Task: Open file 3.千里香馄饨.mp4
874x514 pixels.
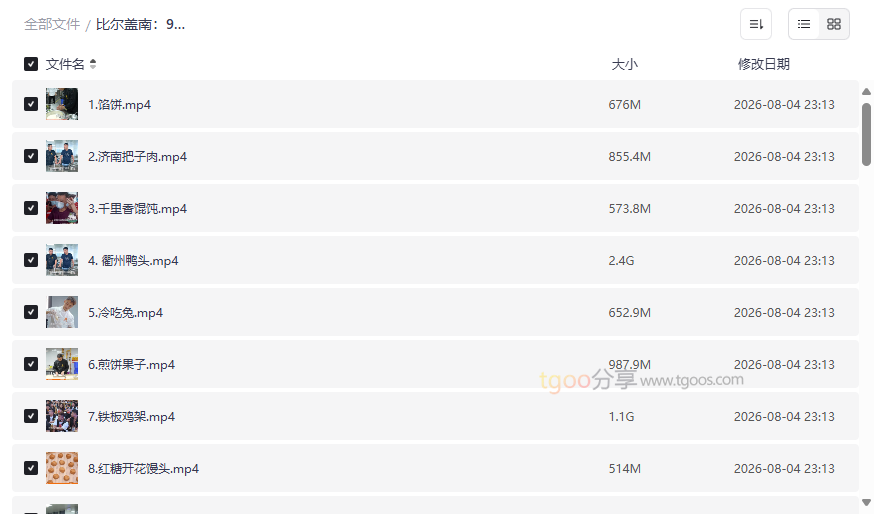Action: coord(137,208)
